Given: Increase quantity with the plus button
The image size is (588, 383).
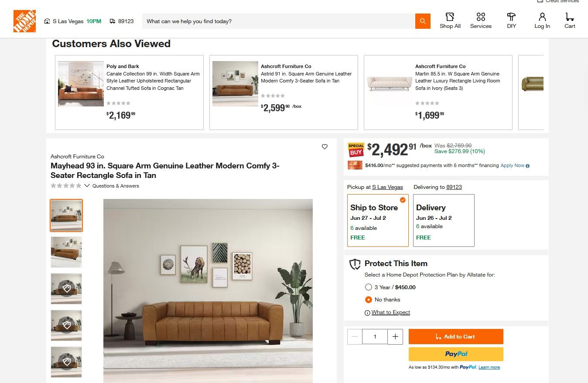Looking at the screenshot, I should pyautogui.click(x=395, y=337).
